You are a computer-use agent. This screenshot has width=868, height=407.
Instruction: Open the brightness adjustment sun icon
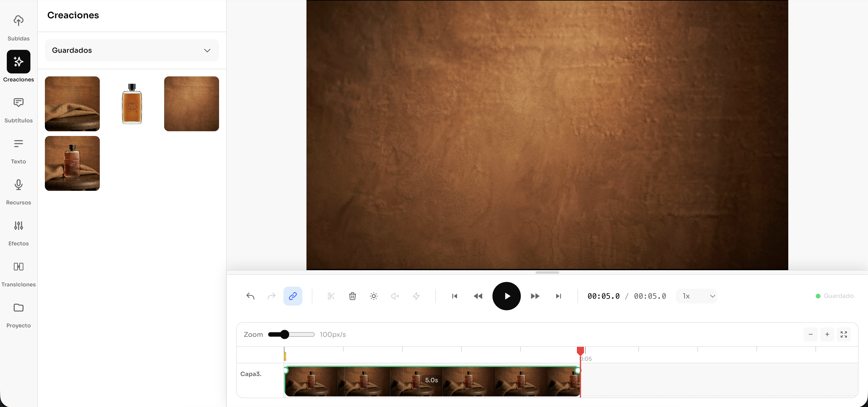click(373, 296)
